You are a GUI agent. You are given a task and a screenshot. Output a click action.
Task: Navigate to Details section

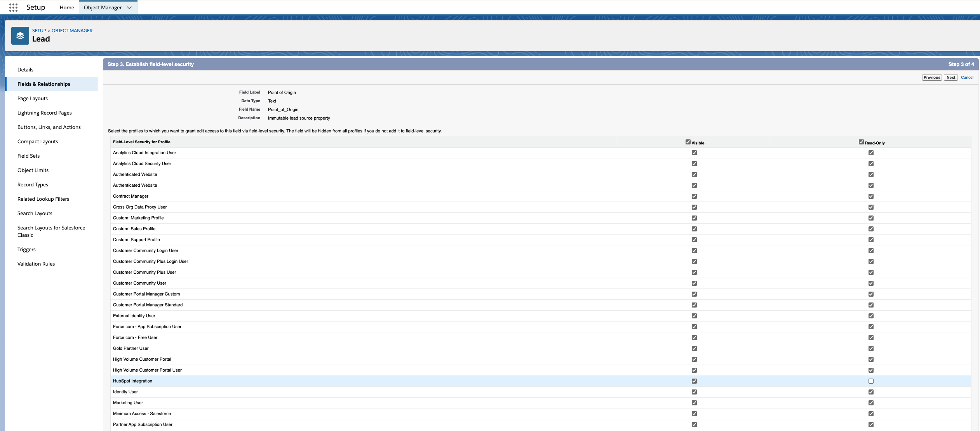tap(26, 70)
